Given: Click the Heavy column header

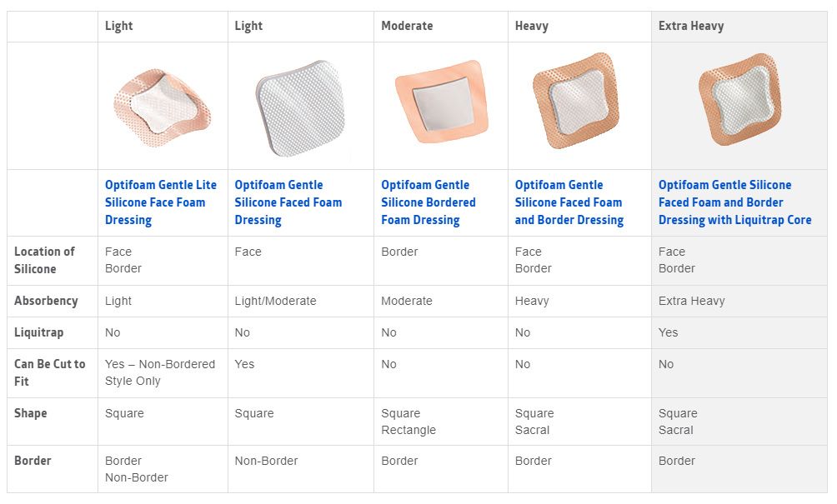Looking at the screenshot, I should 531,26.
